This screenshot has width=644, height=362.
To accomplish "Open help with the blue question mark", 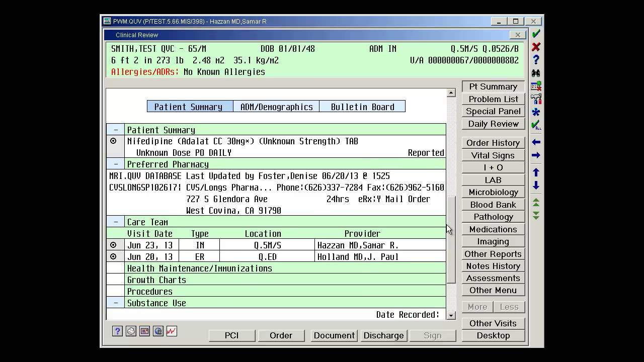I will pos(536,60).
